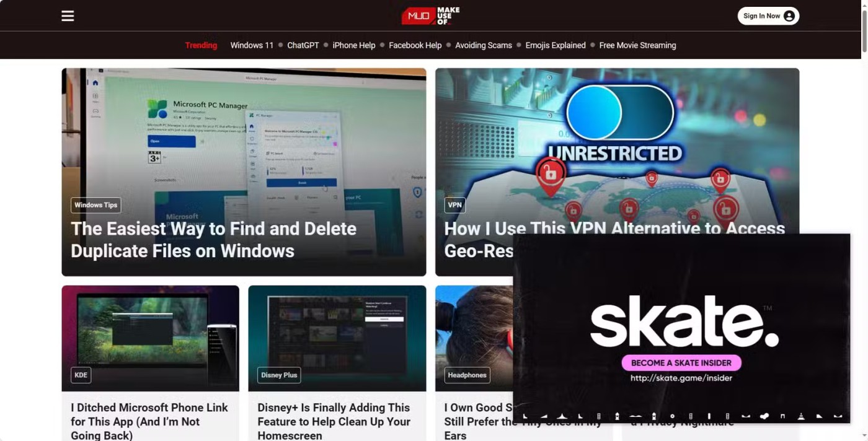Open the ChatGPT trending topic

303,45
